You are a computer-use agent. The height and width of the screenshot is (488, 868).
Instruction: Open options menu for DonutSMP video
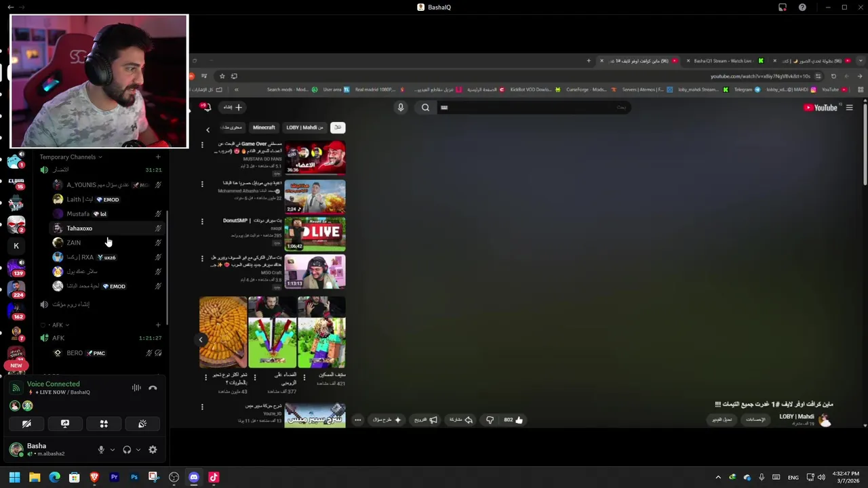point(202,222)
